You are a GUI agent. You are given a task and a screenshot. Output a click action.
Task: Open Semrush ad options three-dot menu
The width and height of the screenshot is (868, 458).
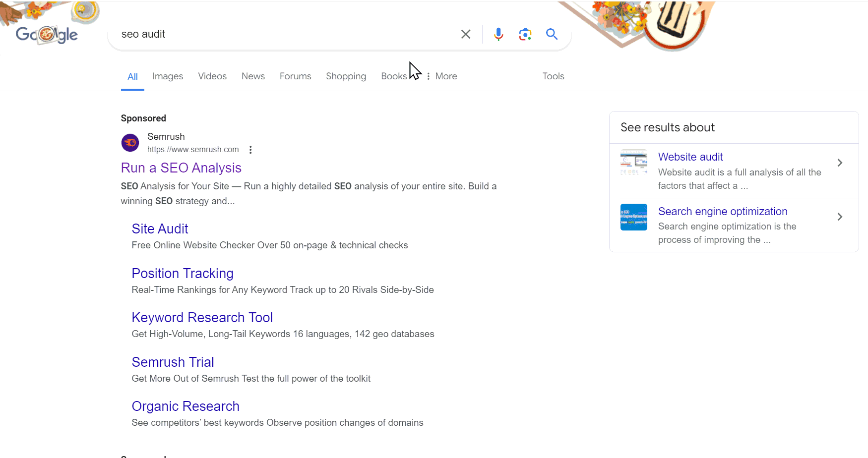(x=250, y=150)
